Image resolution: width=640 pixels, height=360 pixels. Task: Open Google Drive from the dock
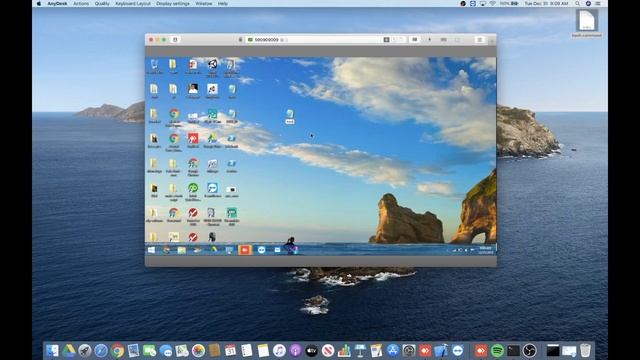69,351
